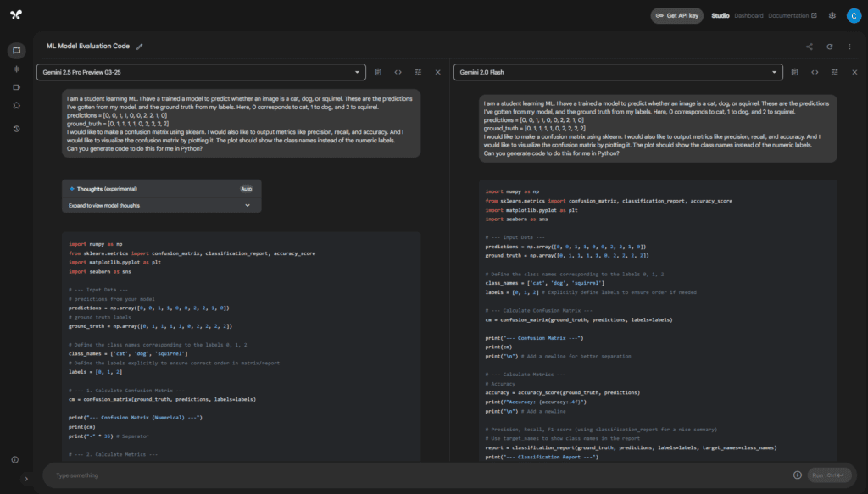Click the Run button
868x494 pixels.
(x=829, y=475)
